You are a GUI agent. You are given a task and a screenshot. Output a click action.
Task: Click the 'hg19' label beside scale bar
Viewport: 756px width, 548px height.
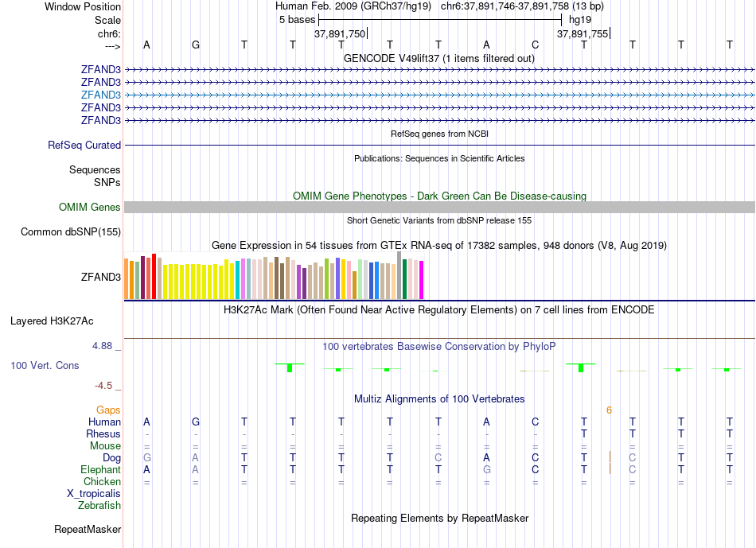coord(580,20)
